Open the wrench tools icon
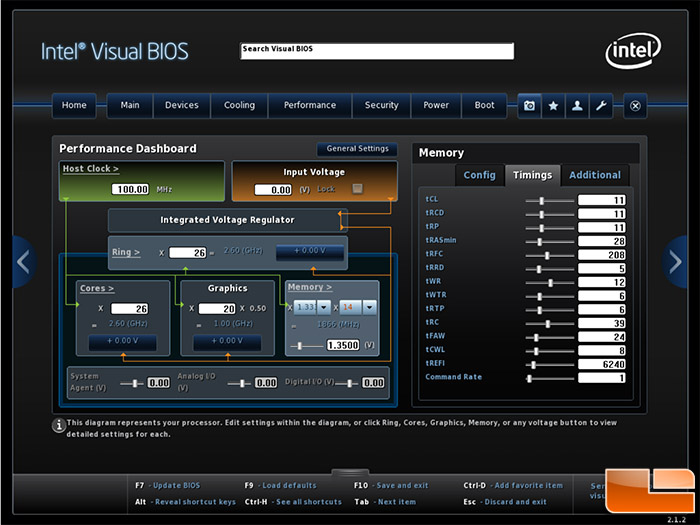The width and height of the screenshot is (700, 525). [601, 105]
